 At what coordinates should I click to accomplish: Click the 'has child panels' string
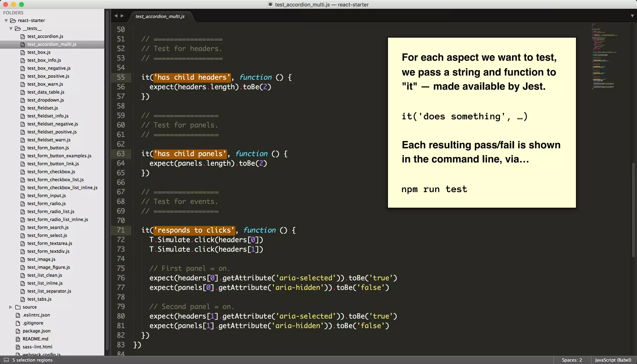pos(190,154)
